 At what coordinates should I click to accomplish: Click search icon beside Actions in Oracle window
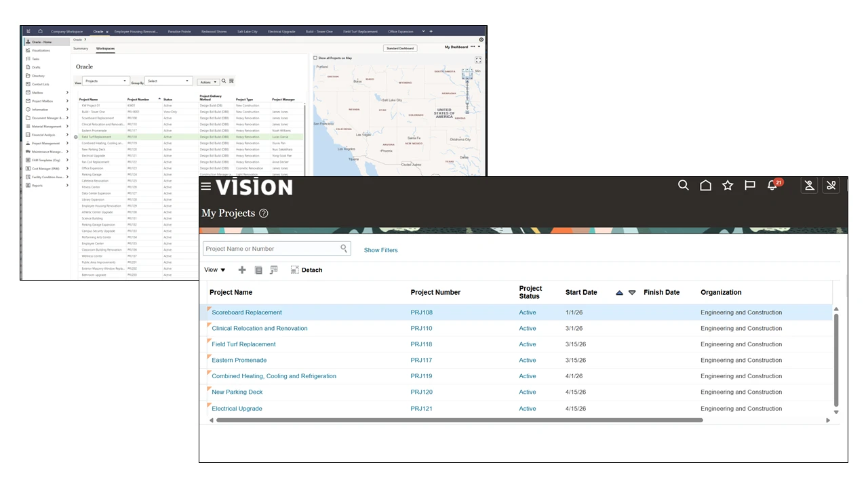pyautogui.click(x=224, y=81)
